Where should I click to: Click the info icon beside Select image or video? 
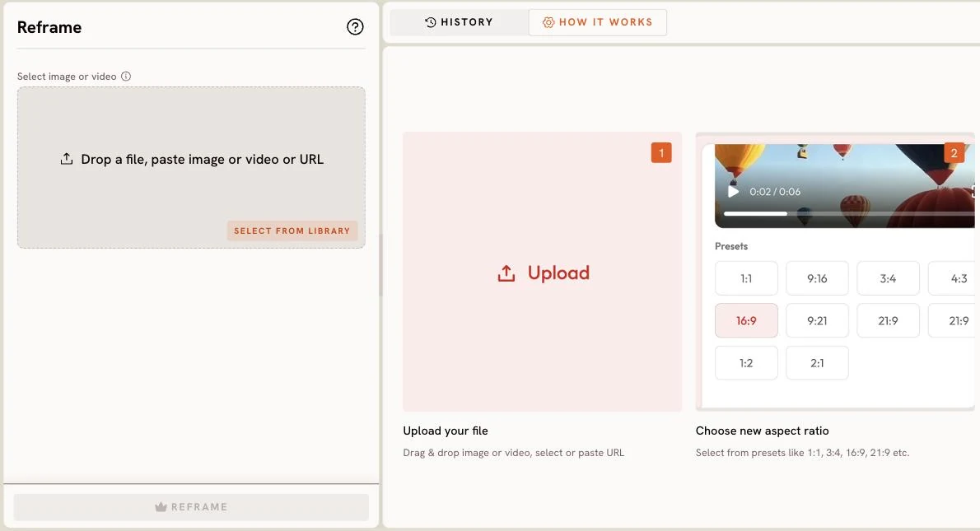click(x=126, y=77)
